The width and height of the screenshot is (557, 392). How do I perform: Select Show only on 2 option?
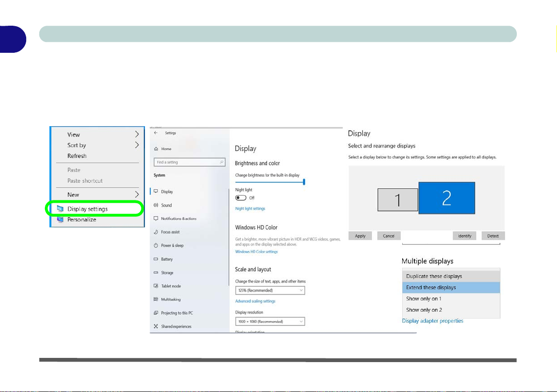(451, 310)
